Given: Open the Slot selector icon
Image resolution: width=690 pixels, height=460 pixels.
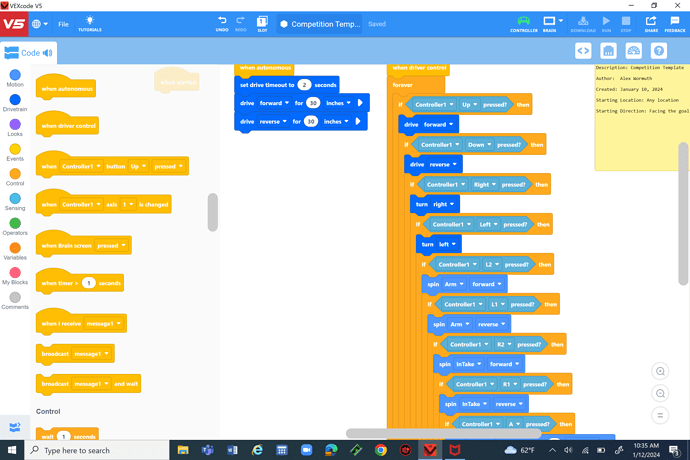Looking at the screenshot, I should (x=262, y=24).
